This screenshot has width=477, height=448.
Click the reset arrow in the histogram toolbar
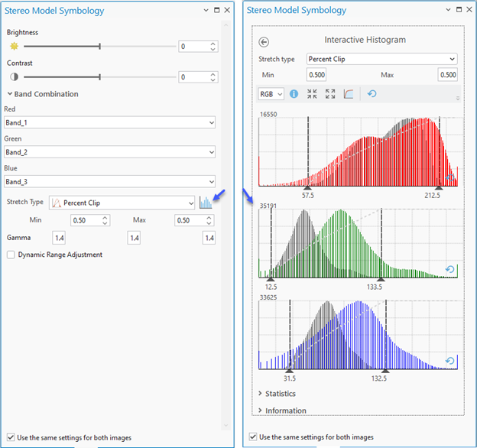tap(372, 94)
